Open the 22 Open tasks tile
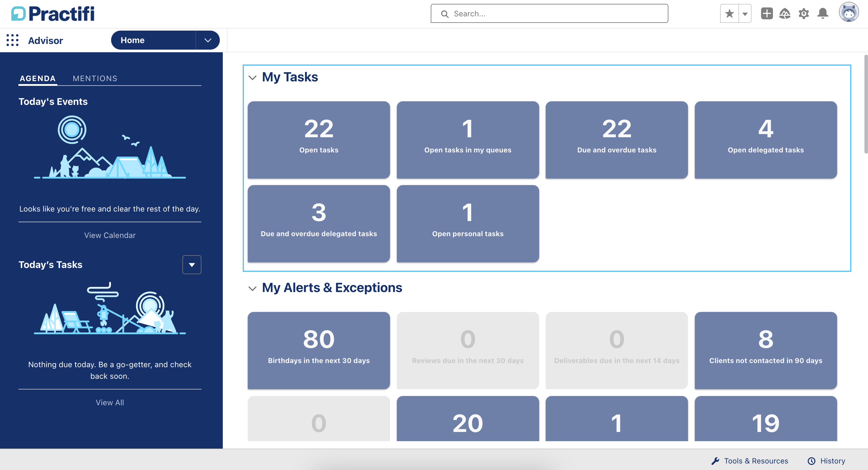The width and height of the screenshot is (868, 470). coord(319,139)
